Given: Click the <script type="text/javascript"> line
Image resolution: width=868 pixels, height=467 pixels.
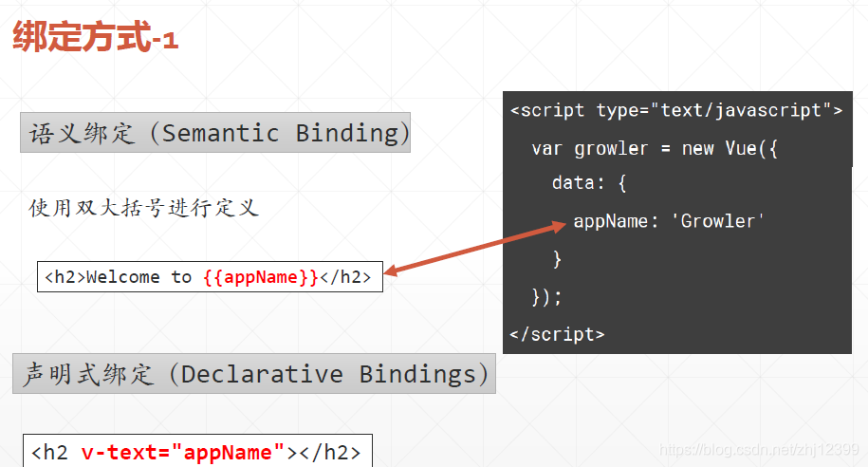Looking at the screenshot, I should point(676,110).
